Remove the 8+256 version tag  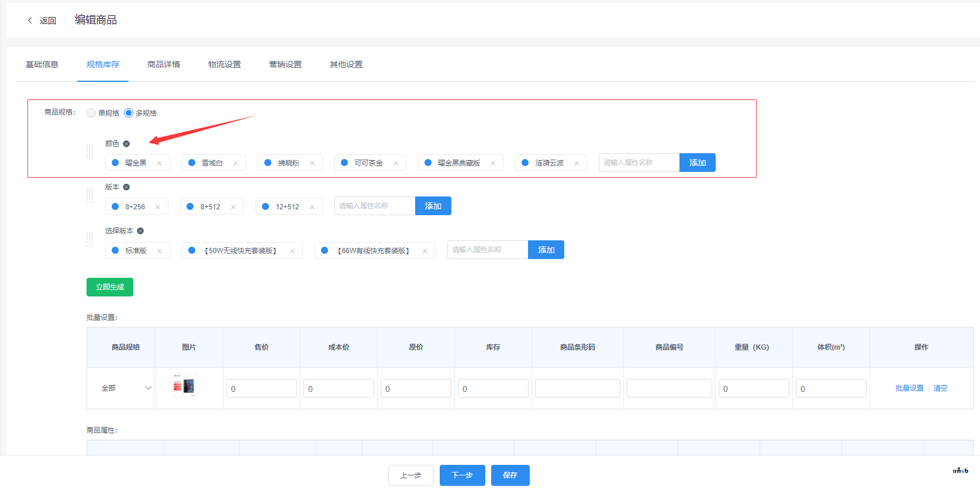click(158, 207)
